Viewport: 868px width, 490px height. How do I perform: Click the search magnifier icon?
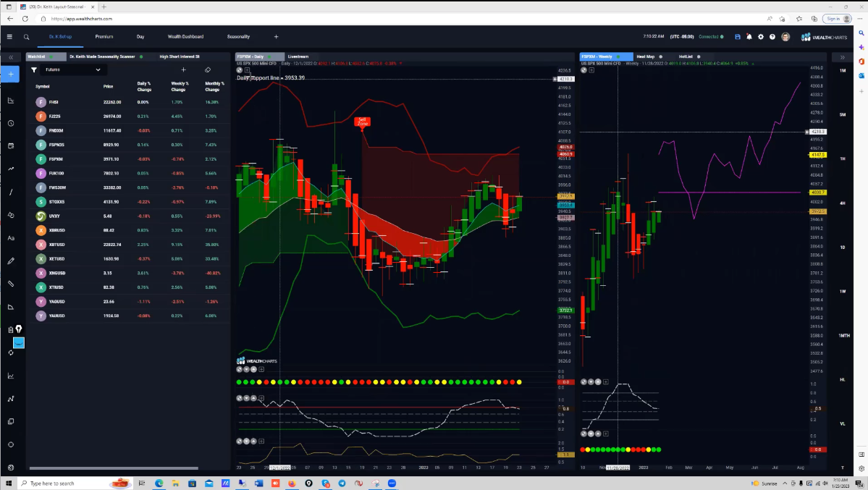point(26,37)
